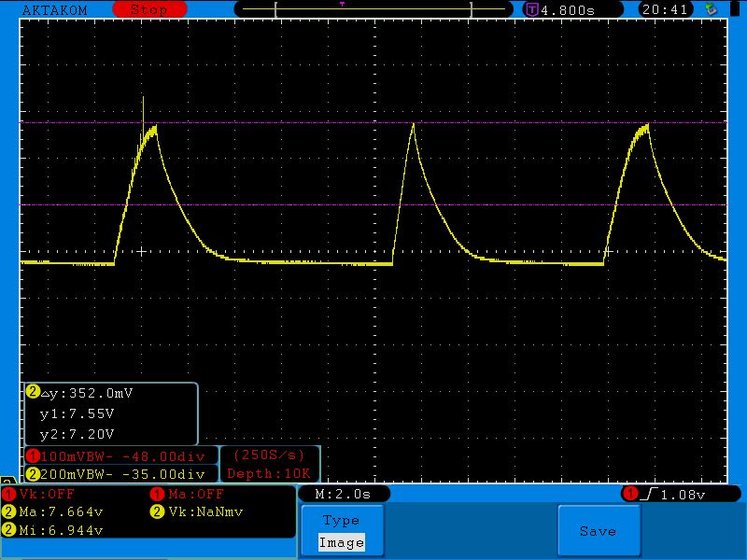Click the channel 2 cursor delta-y badge

(34, 393)
